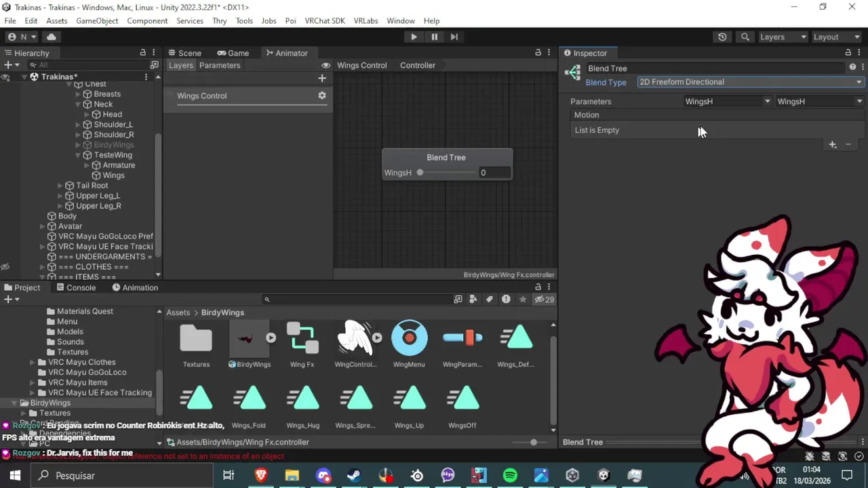Open Wings Control layer settings gear
The image size is (868, 488).
click(322, 96)
